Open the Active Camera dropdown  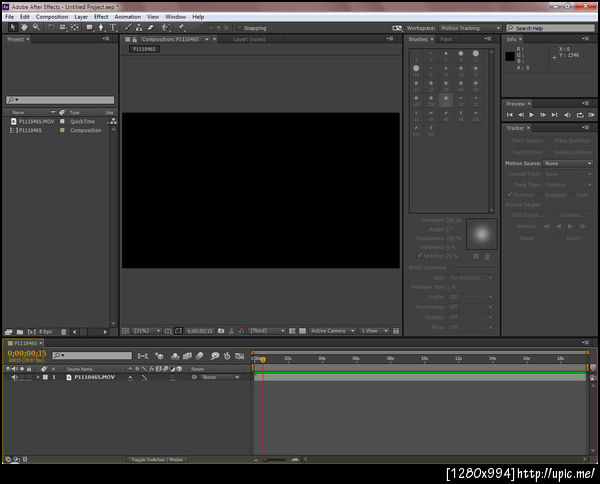[x=332, y=331]
